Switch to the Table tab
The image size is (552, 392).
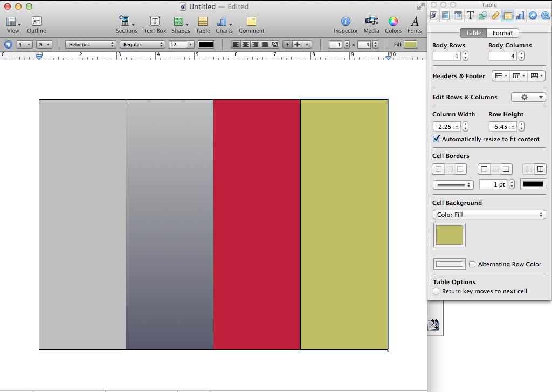(473, 33)
